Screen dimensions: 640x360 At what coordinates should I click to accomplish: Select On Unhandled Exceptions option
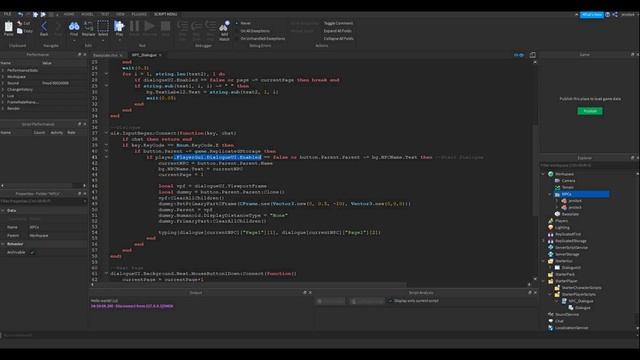(x=262, y=39)
